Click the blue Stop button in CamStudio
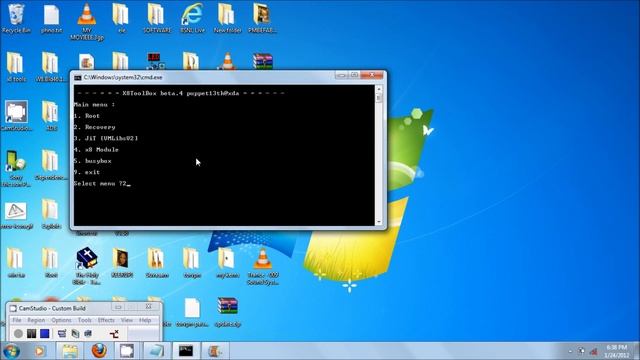This screenshot has width=640, height=360. [x=45, y=333]
